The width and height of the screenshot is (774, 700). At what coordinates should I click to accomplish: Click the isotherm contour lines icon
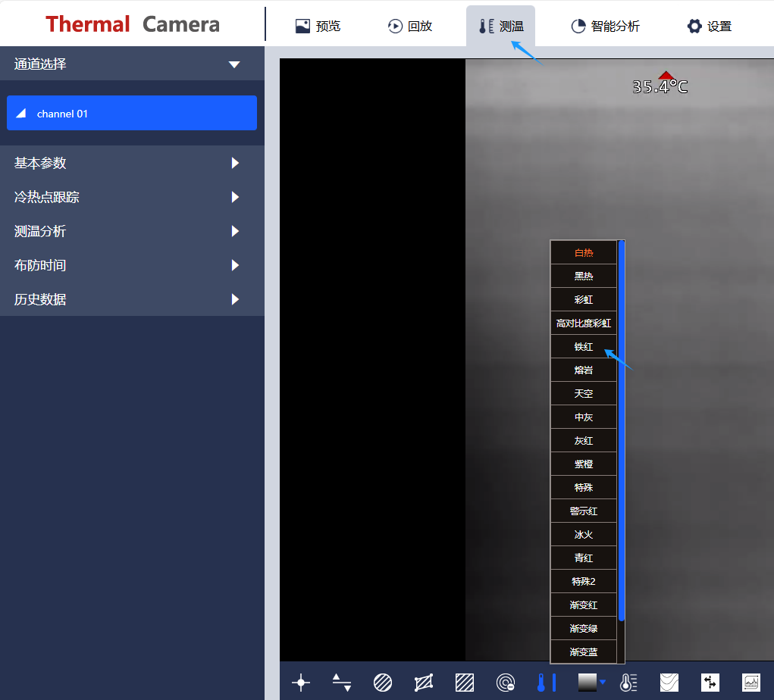[669, 683]
